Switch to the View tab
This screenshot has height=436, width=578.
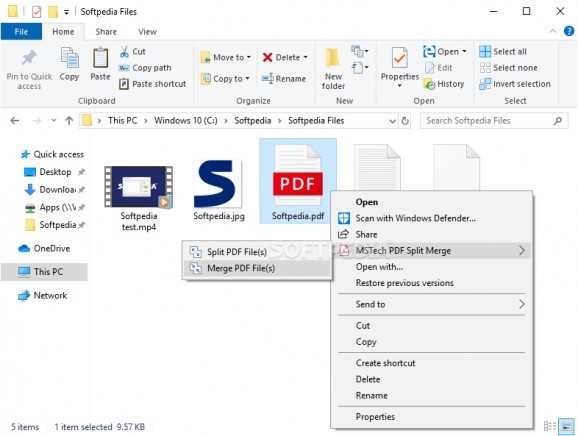(x=147, y=32)
